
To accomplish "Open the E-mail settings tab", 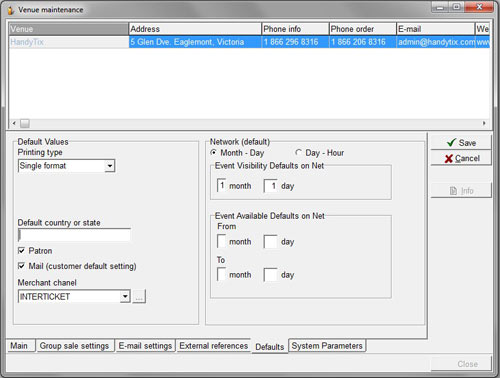I will tap(145, 346).
